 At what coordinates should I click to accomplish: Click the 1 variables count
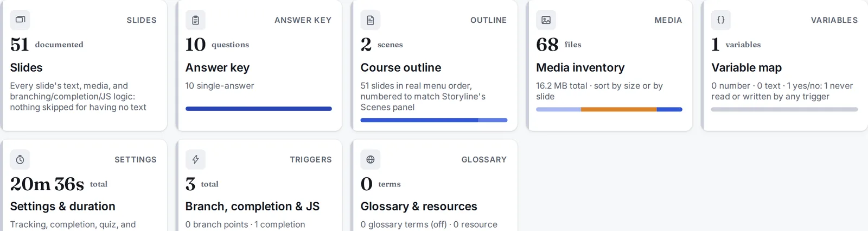[x=736, y=44]
